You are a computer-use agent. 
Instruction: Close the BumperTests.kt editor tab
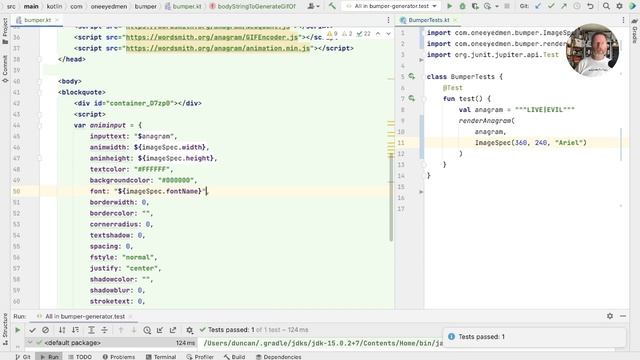[455, 20]
